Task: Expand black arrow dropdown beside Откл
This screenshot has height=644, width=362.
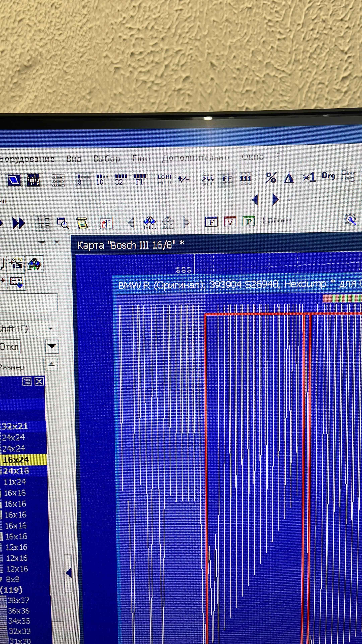Action: 52,346
